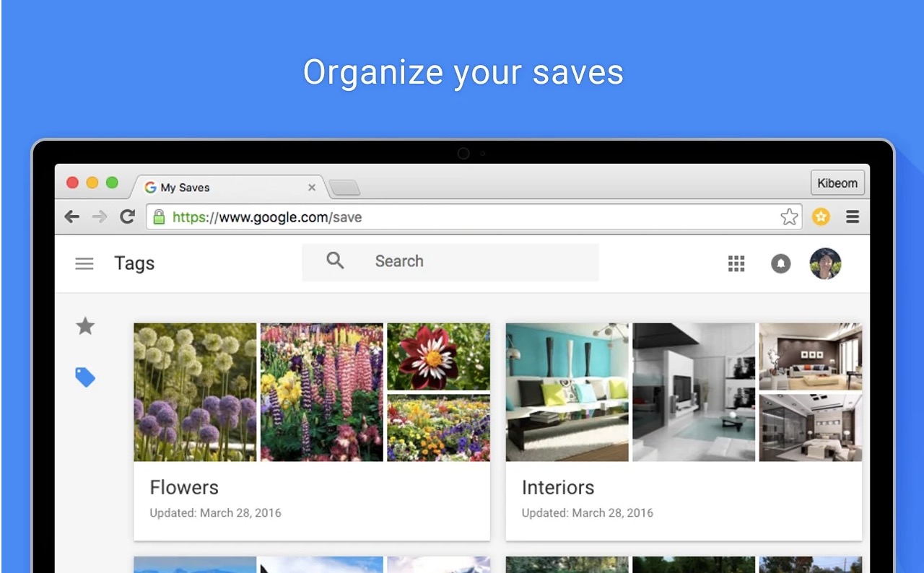Click the green lock site security icon
Screen dimensions: 924x573
tap(159, 216)
